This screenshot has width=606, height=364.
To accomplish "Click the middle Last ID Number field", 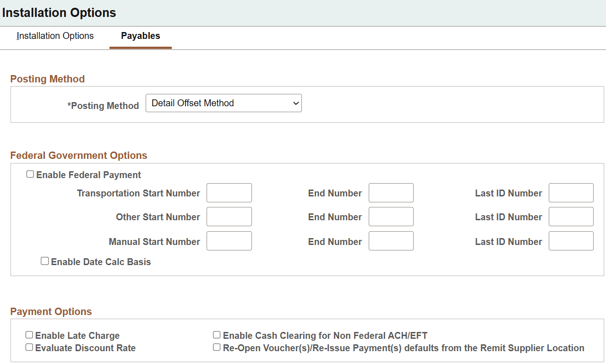I will pyautogui.click(x=571, y=216).
